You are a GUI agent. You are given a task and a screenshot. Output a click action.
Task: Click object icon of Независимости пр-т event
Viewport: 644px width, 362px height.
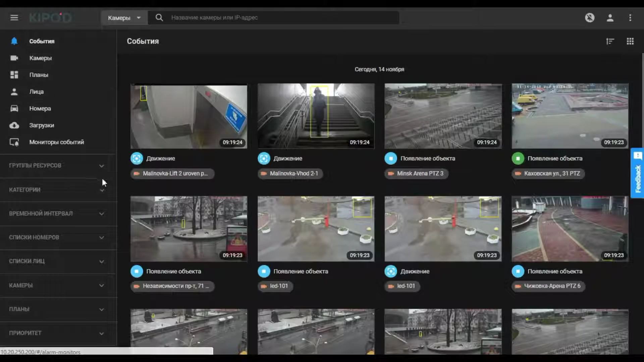click(x=137, y=271)
